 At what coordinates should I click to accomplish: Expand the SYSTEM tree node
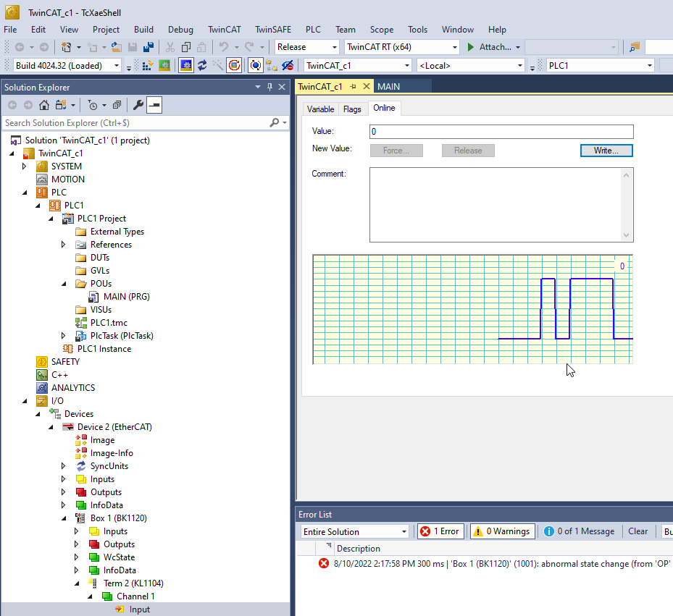(25, 166)
